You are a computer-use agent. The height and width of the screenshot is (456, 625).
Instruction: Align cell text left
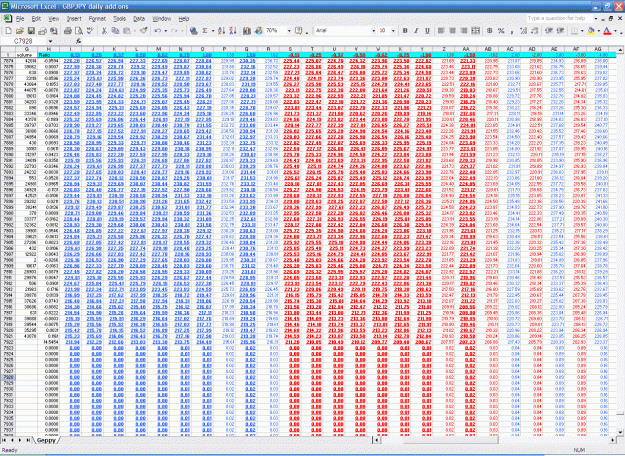(441, 31)
